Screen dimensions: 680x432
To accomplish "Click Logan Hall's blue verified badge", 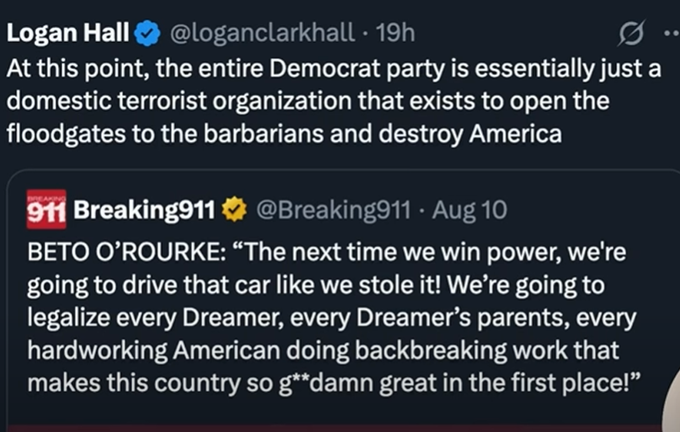I will pos(148,33).
